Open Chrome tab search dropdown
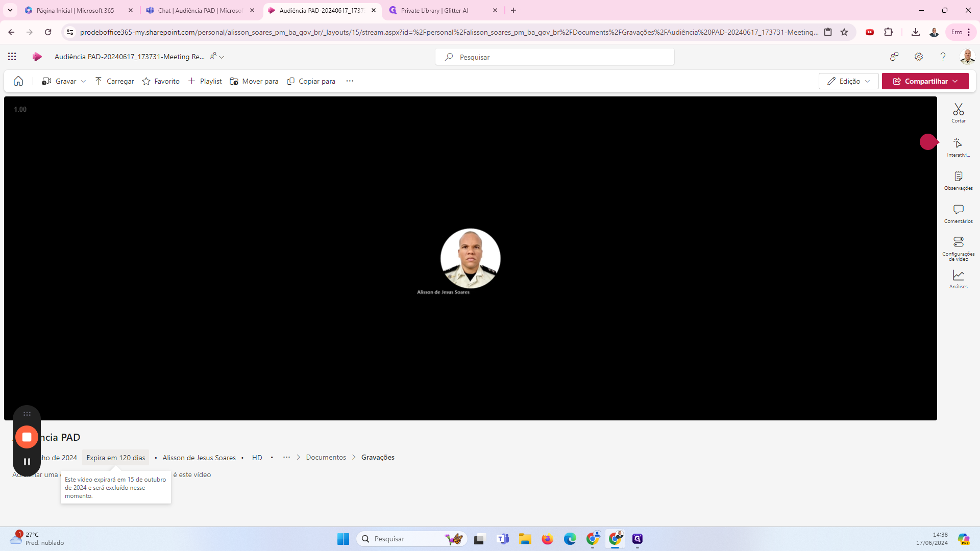980x551 pixels. [x=10, y=10]
